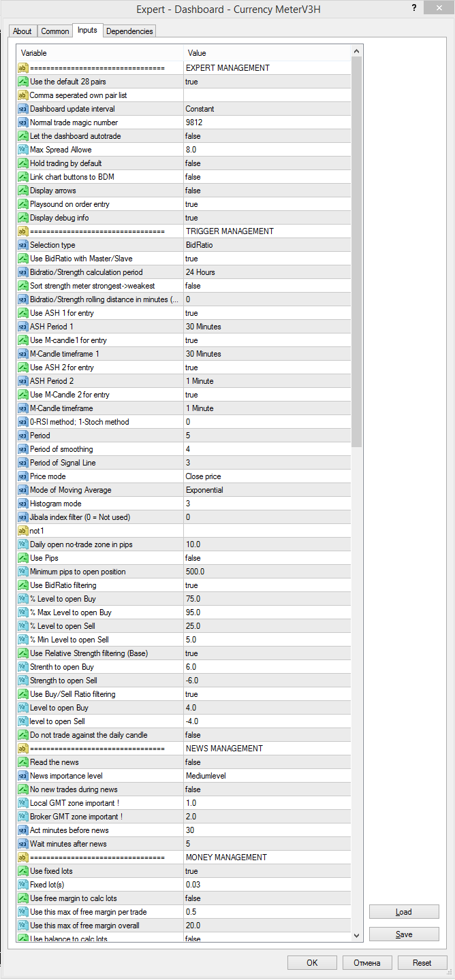Click the icon beside 'Mode of Moving Average'

22,490
